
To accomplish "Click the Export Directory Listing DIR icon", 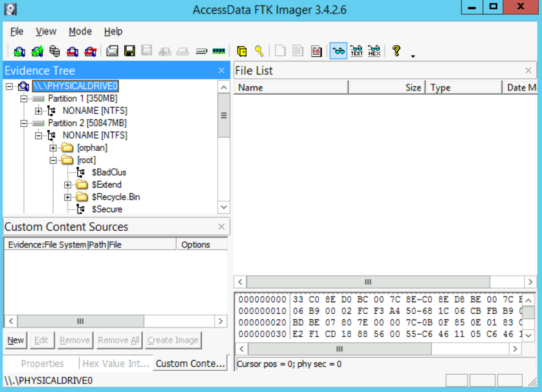I will pos(316,51).
